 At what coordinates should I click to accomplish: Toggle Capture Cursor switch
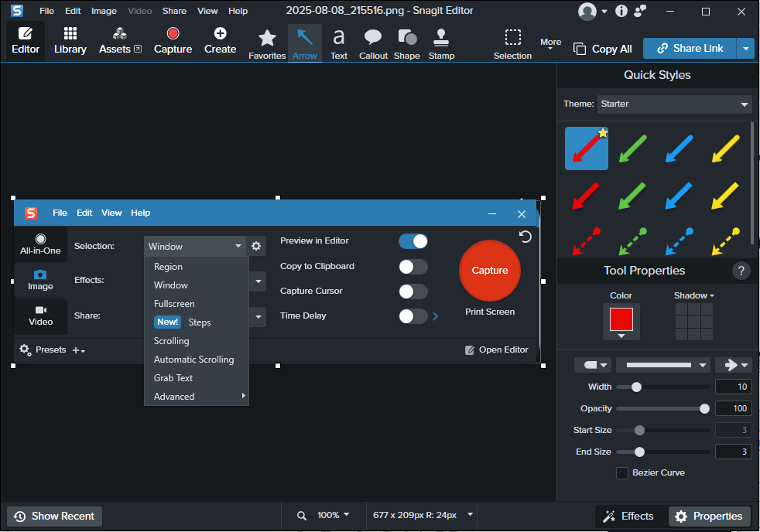tap(413, 292)
